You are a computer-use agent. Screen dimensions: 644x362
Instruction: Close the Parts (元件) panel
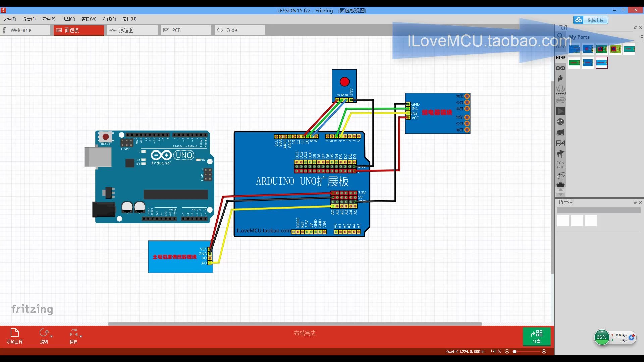click(x=641, y=28)
